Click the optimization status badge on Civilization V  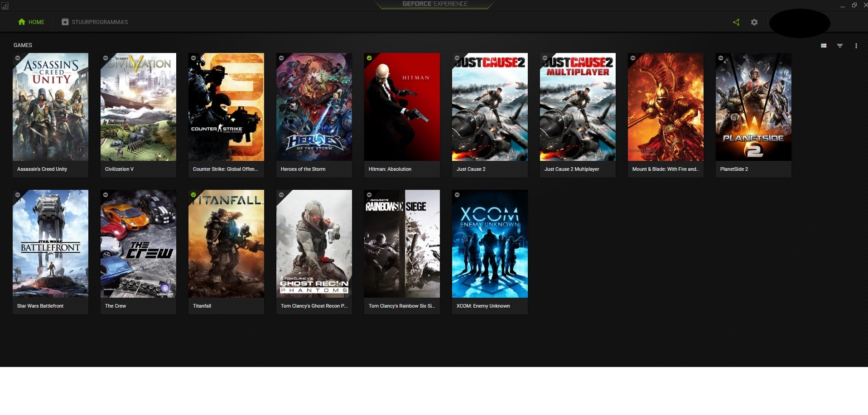pos(106,58)
